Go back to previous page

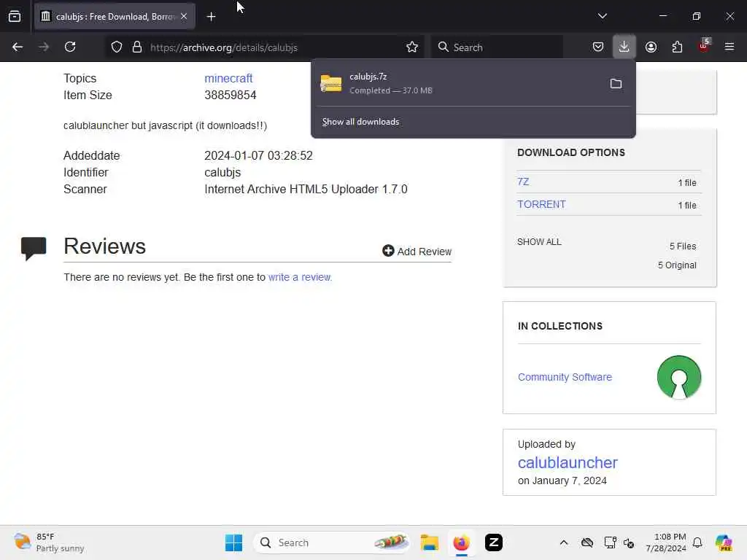pos(18,47)
